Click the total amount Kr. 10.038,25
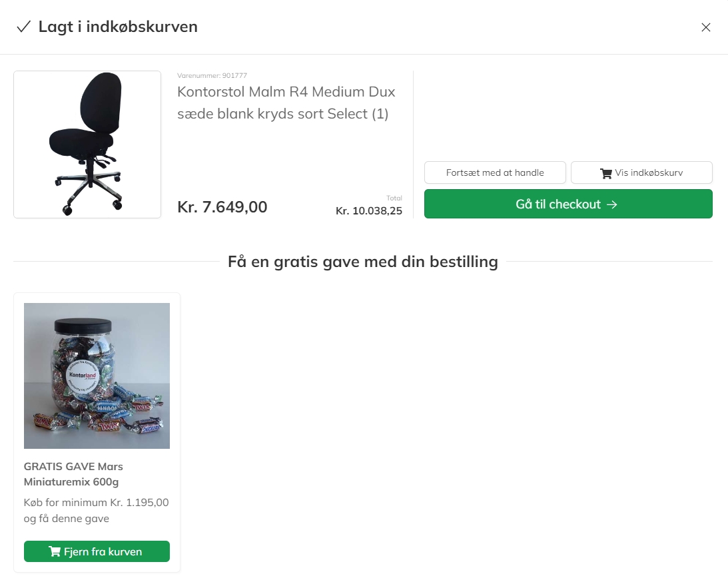The image size is (728, 582). 368,210
